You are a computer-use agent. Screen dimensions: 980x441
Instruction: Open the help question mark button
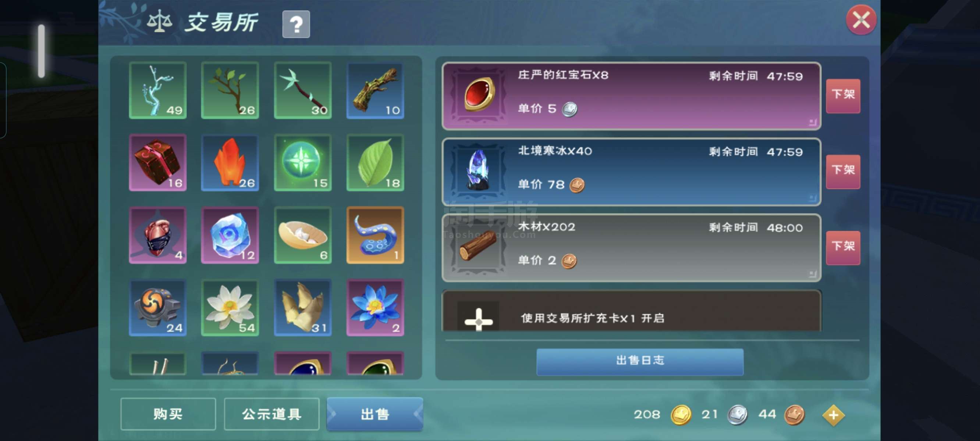[x=296, y=24]
